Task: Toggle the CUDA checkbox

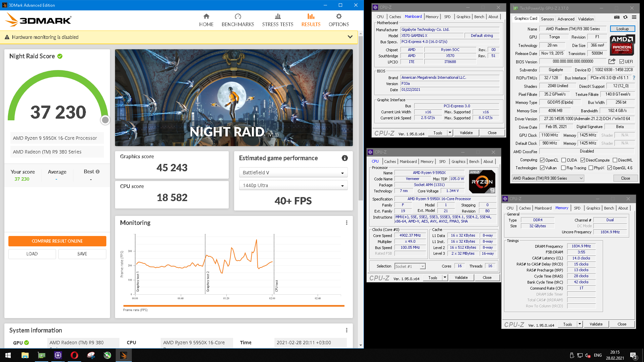Action: [563, 160]
